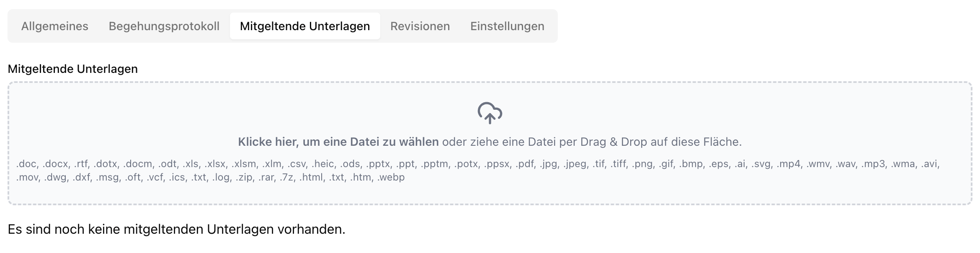This screenshot has height=253, width=980.
Task: Click the '.zip' entry in the formats list
Action: (x=243, y=177)
